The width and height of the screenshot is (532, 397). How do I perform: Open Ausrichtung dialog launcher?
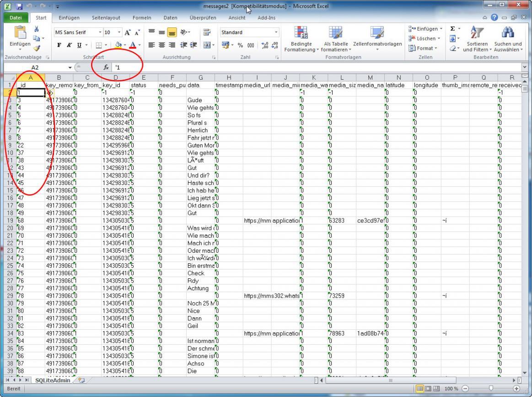pos(214,57)
